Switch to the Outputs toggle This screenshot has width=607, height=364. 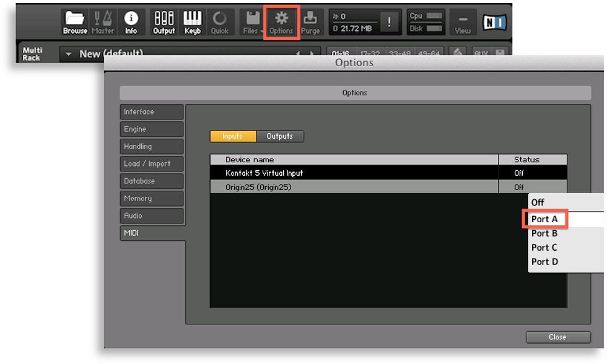pos(280,136)
